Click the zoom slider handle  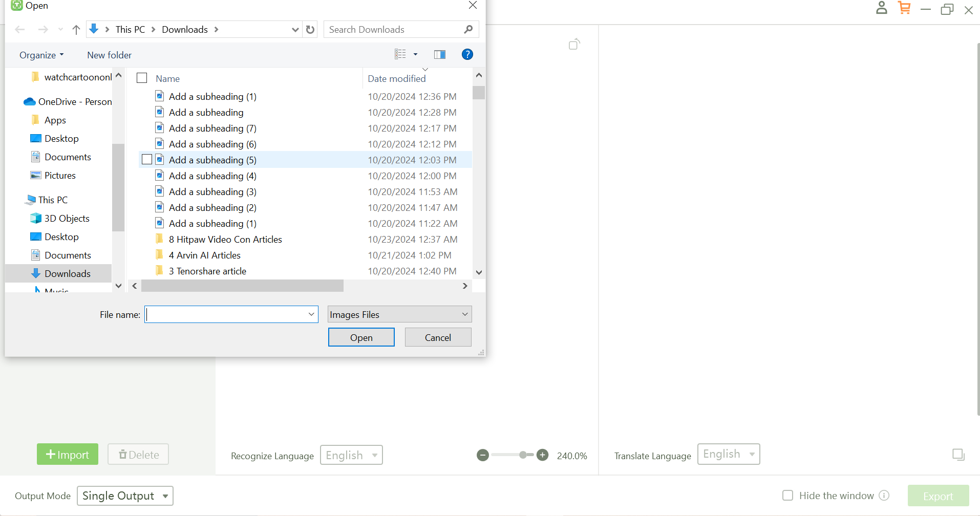[523, 455]
